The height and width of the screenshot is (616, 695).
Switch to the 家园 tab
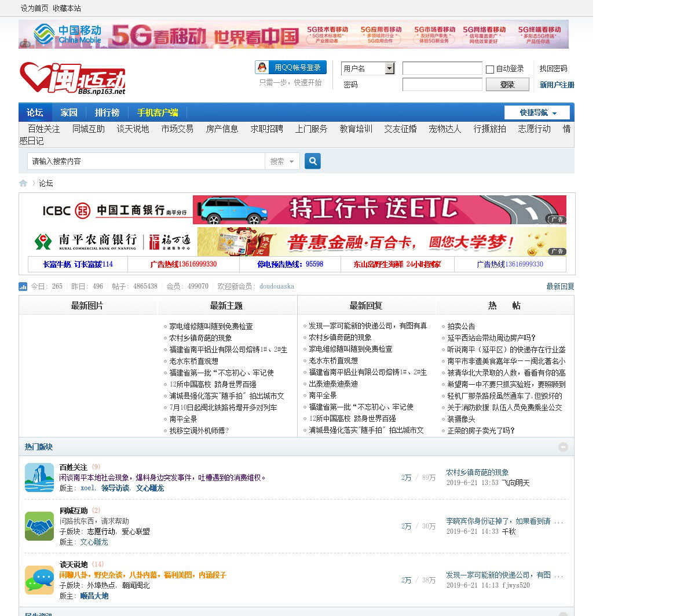pyautogui.click(x=69, y=112)
